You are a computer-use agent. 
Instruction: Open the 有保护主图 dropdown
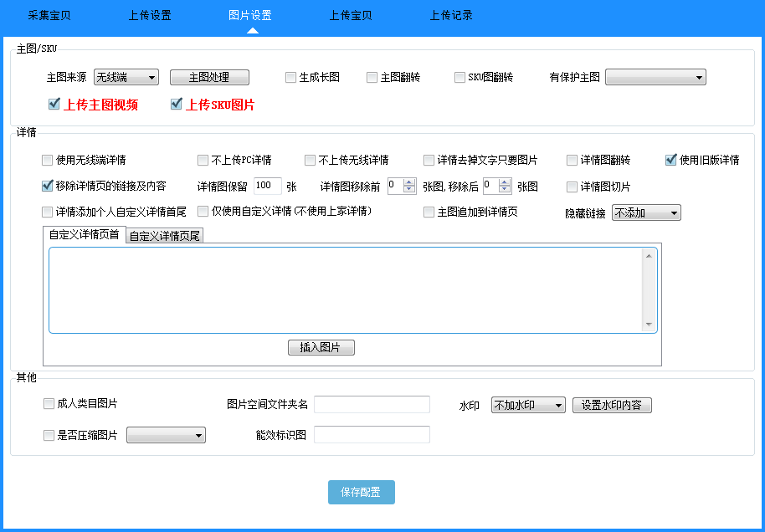[655, 76]
